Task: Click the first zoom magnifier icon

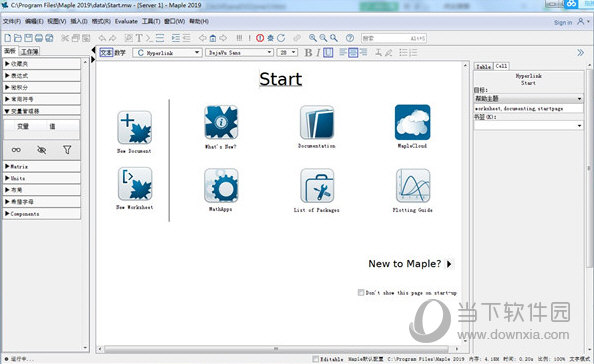Action: point(313,38)
